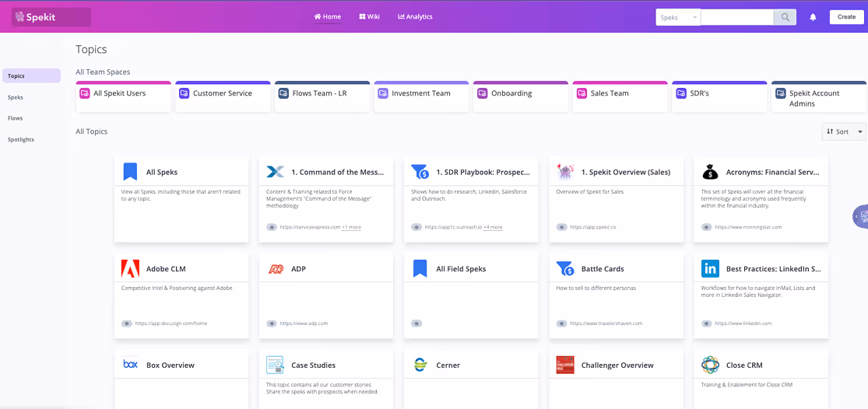Click the Onboarding folder icon
This screenshot has width=868, height=409.
point(482,93)
